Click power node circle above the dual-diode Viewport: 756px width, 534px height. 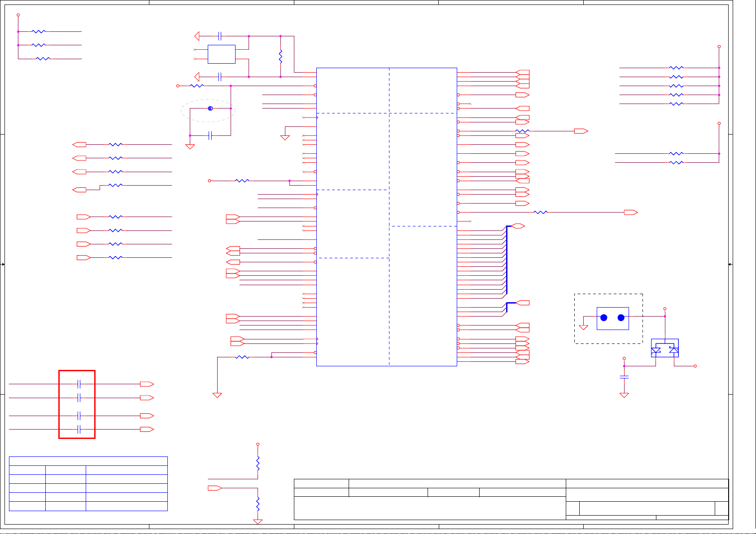(665, 308)
